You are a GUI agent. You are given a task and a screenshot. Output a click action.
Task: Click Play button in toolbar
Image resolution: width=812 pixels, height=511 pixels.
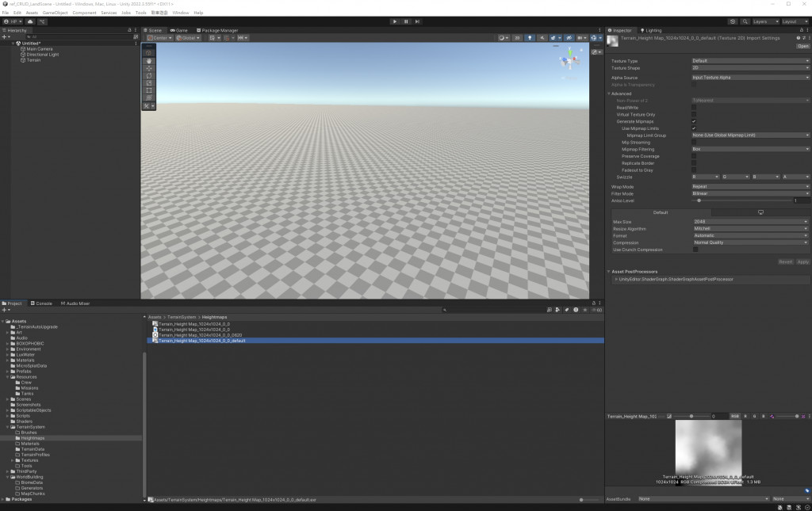pyautogui.click(x=395, y=21)
